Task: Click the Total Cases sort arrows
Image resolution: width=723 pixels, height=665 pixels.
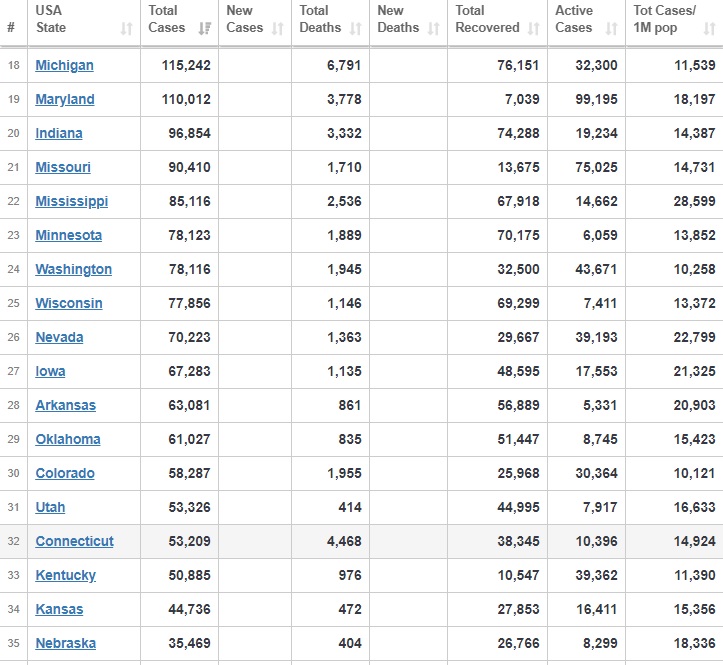Action: [x=204, y=29]
